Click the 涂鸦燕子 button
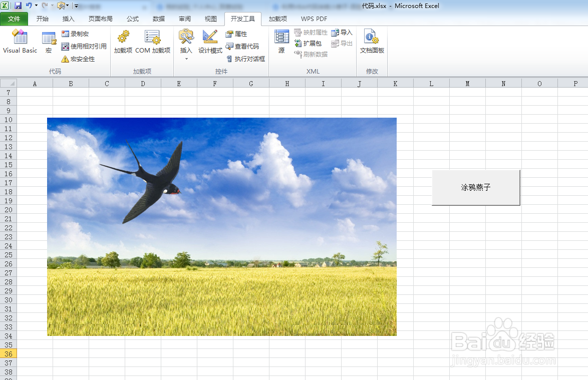 tap(476, 187)
